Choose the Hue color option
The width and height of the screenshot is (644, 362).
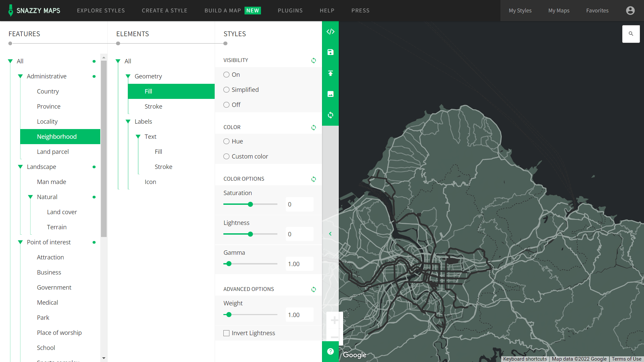click(226, 141)
